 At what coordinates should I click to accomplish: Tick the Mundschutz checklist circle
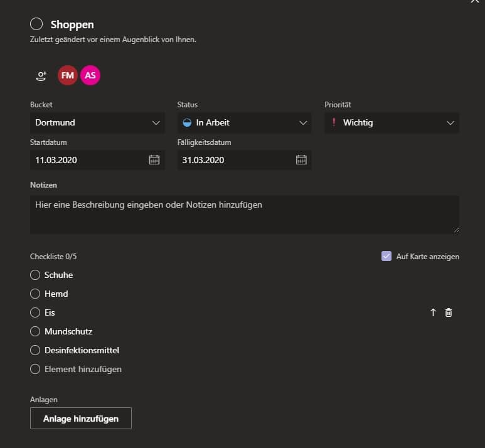click(x=35, y=331)
